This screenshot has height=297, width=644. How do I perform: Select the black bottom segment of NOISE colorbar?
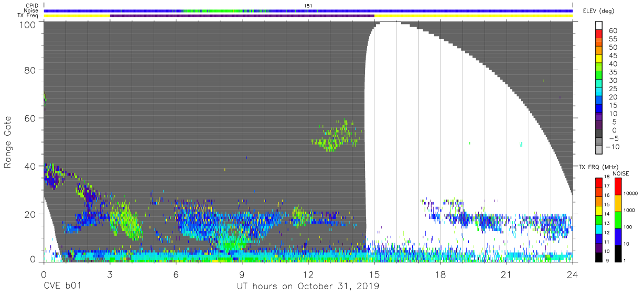(x=618, y=253)
